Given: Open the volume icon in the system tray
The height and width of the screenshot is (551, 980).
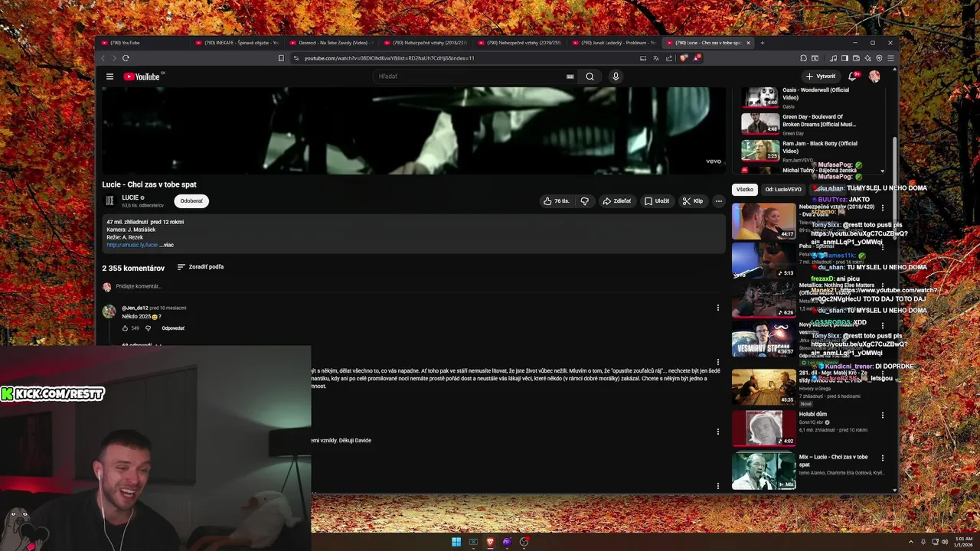Looking at the screenshot, I should click(x=945, y=542).
